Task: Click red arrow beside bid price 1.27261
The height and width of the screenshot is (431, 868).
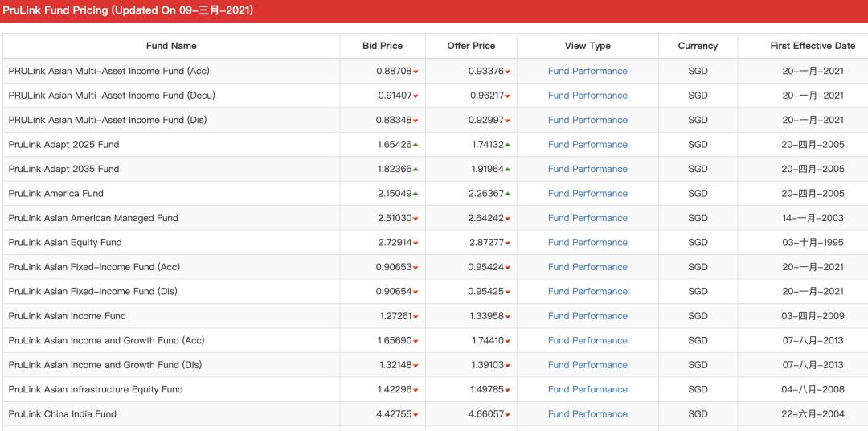Action: point(416,317)
